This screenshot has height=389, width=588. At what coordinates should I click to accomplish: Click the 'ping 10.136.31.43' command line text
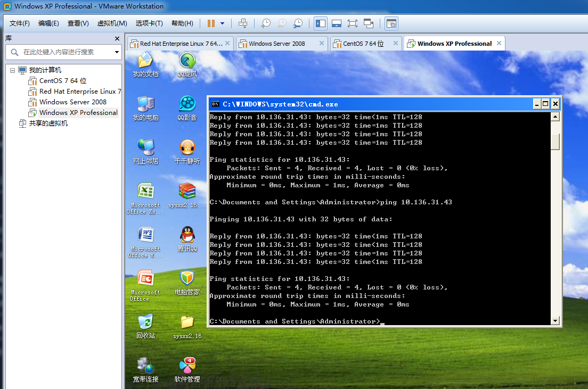[x=416, y=202]
